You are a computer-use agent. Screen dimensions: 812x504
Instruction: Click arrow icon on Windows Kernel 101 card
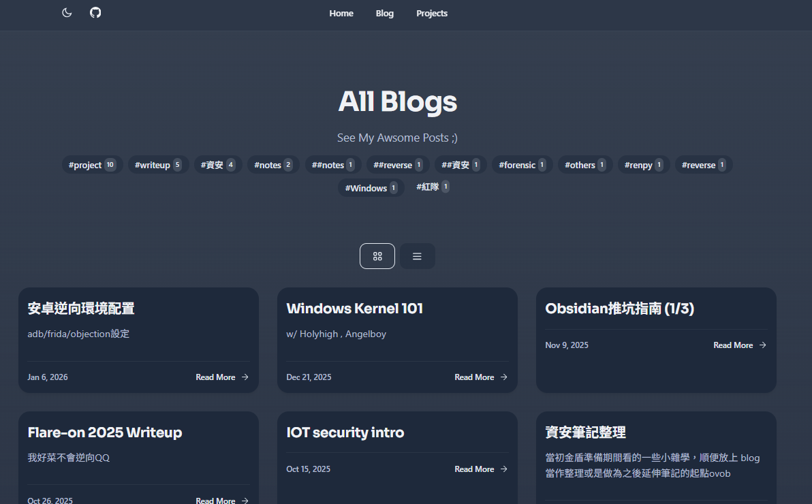click(504, 377)
